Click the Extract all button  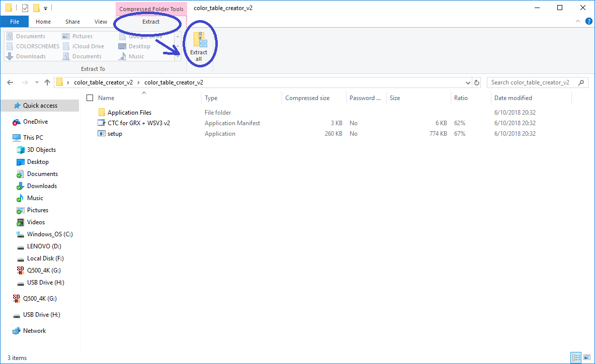click(199, 46)
